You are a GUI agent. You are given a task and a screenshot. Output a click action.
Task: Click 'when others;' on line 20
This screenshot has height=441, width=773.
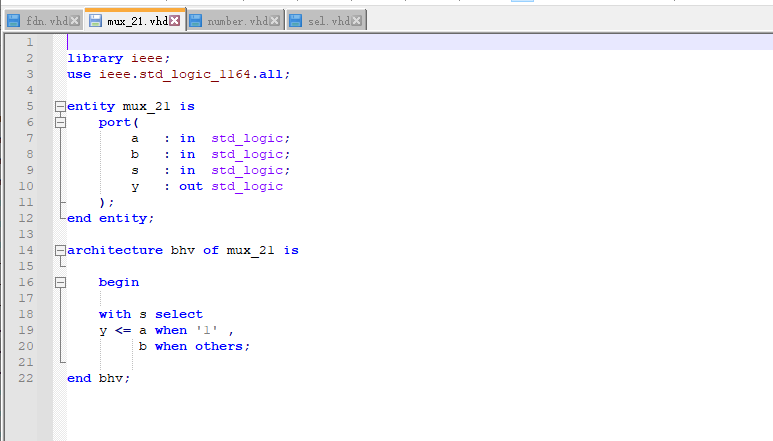[202, 346]
